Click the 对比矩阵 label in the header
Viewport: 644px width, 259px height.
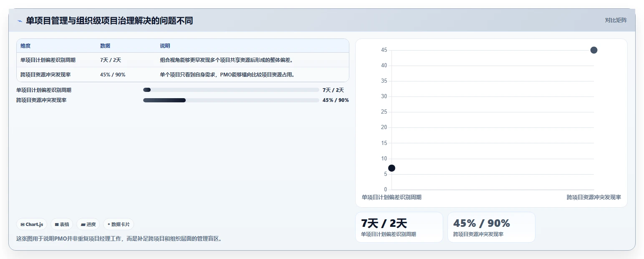pos(616,20)
